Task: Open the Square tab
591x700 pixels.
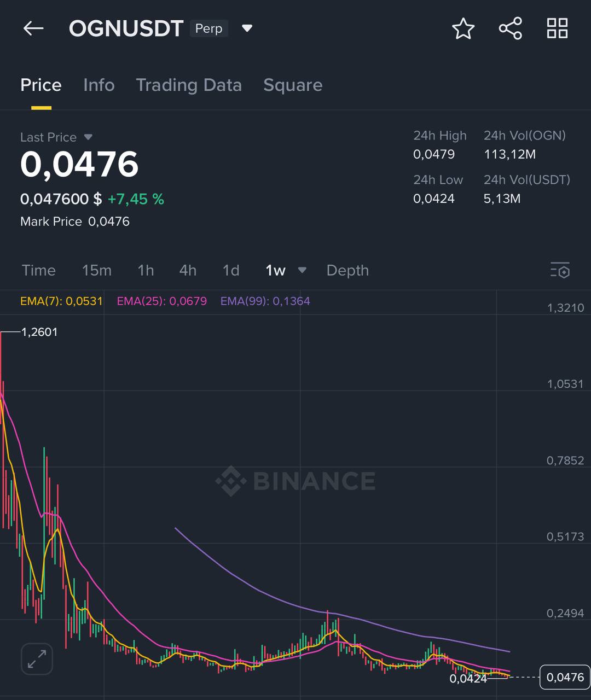Action: [293, 85]
